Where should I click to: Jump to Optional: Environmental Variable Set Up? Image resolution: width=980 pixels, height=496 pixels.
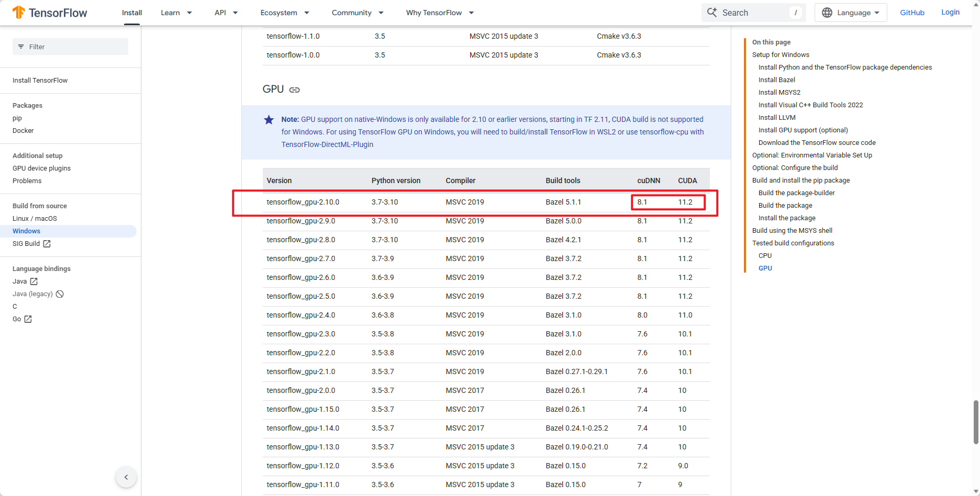coord(812,155)
